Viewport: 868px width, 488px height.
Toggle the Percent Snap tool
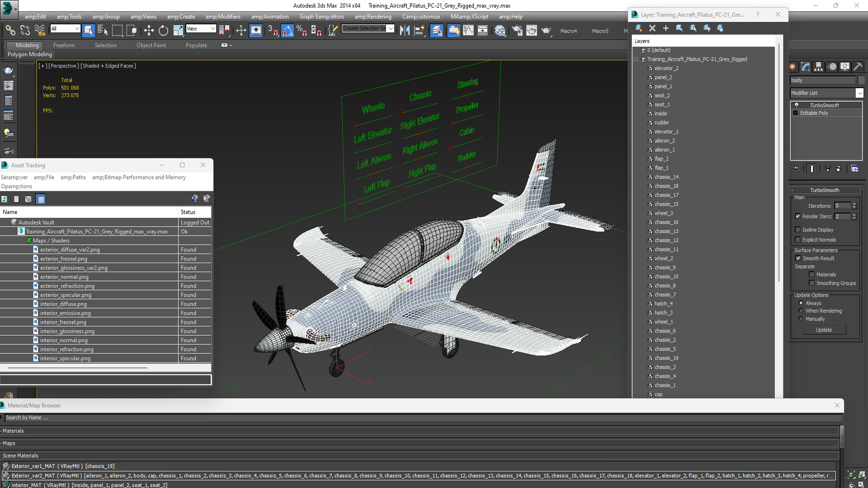pyautogui.click(x=302, y=30)
